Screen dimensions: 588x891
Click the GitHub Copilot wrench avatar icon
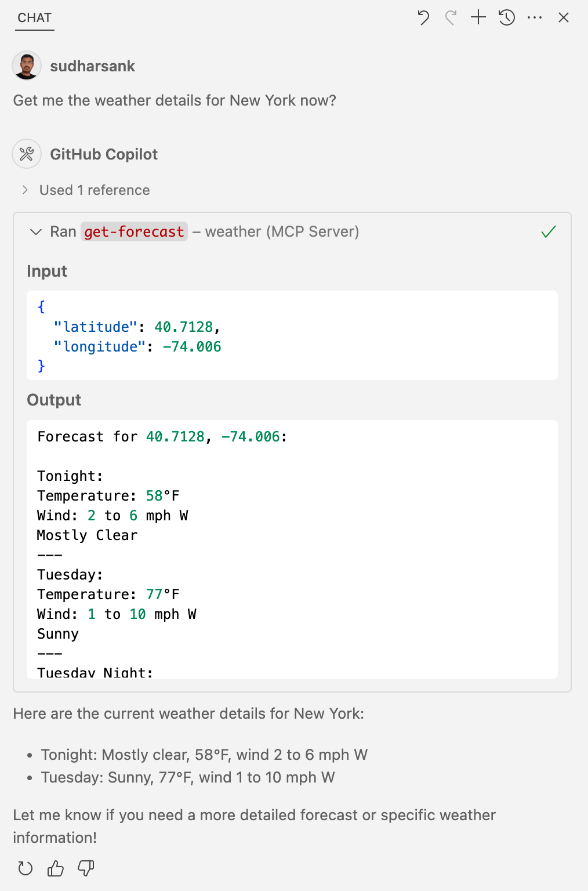point(27,154)
